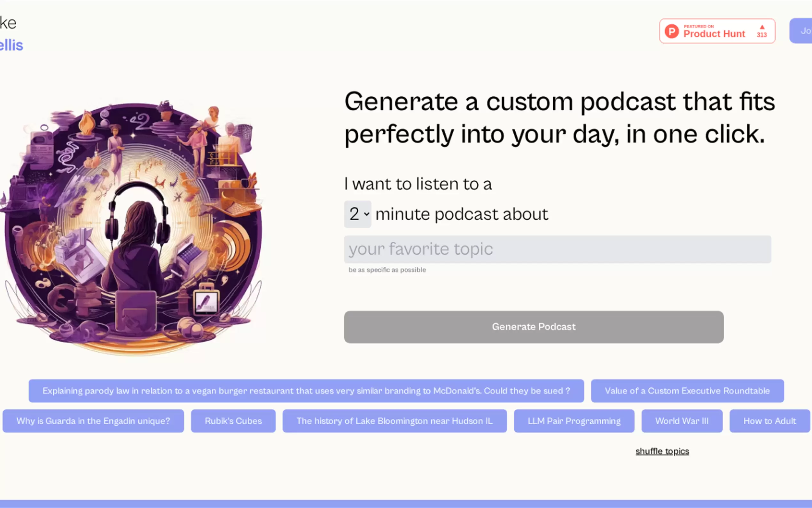The image size is (812, 508).
Task: Open the podcast minutes dropdown
Action: pyautogui.click(x=358, y=214)
